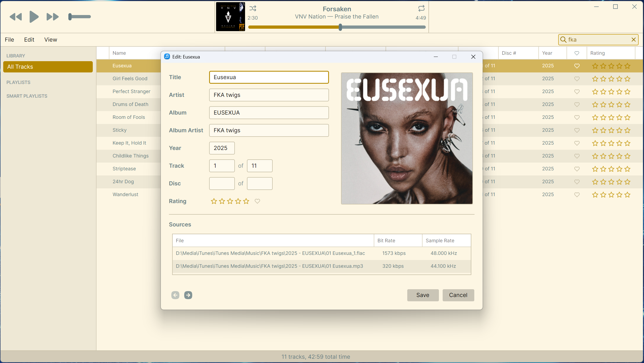Toggle favorite heart for Room of Fools
The width and height of the screenshot is (644, 363).
pos(577,118)
